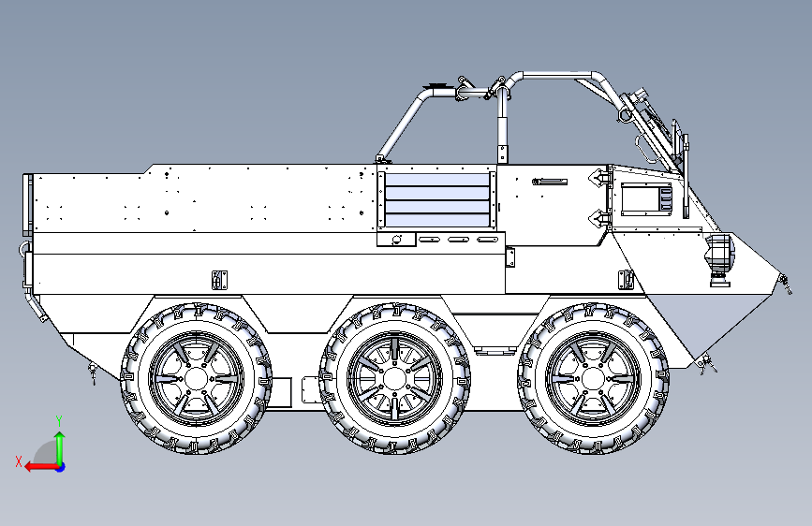
Task: Select the door handle on the side door
Action: [x=550, y=182]
